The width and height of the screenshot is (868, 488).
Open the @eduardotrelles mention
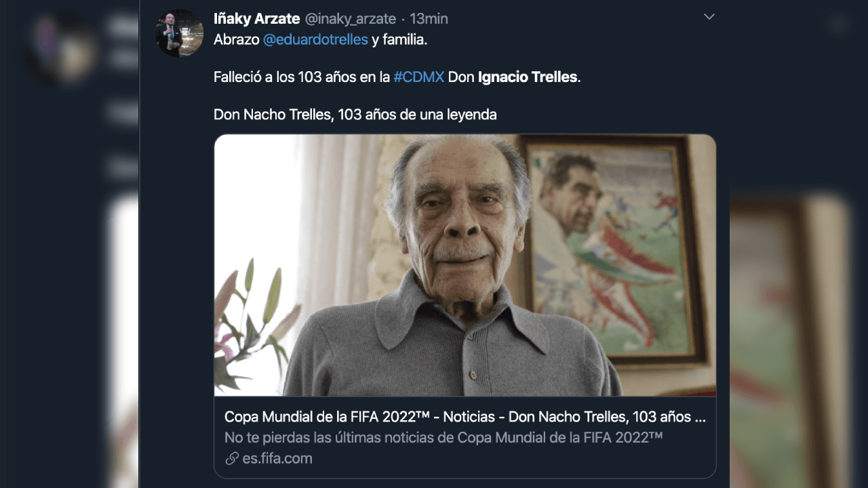tap(315, 39)
